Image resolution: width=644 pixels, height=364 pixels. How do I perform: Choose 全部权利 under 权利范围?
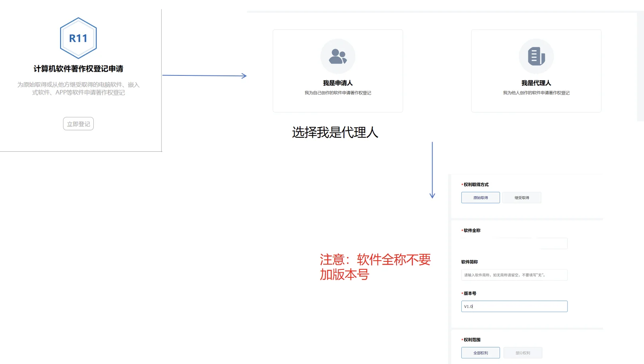[x=480, y=352]
